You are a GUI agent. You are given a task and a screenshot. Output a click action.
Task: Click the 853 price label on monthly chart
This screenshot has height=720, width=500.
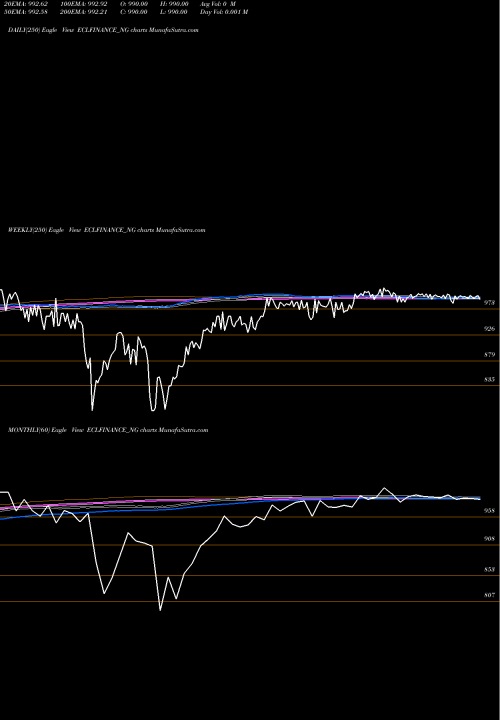point(489,569)
